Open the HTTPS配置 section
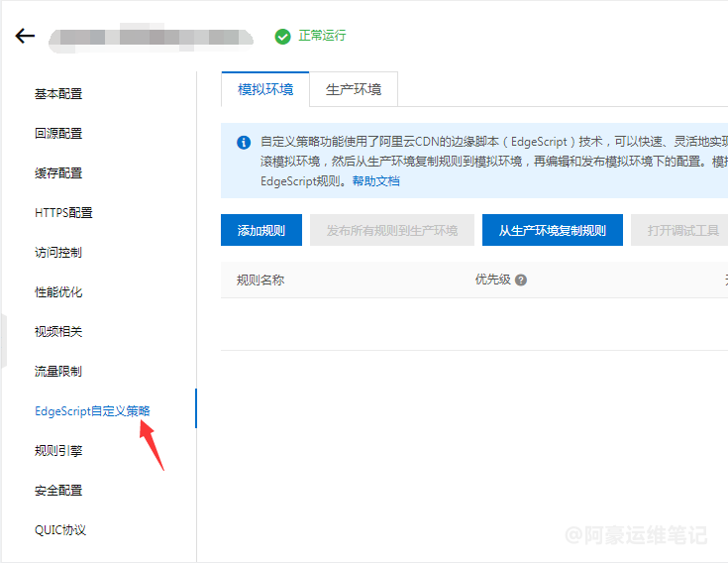Image resolution: width=728 pixels, height=563 pixels. (x=63, y=213)
